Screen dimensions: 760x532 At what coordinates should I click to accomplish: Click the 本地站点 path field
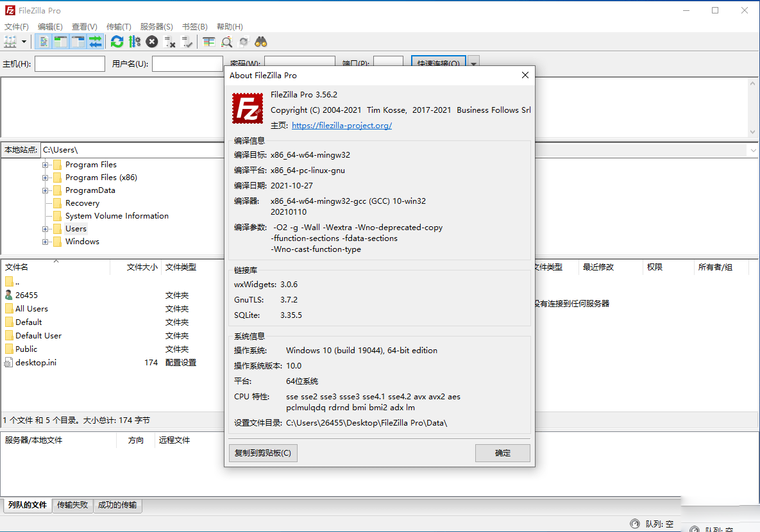pyautogui.click(x=133, y=150)
